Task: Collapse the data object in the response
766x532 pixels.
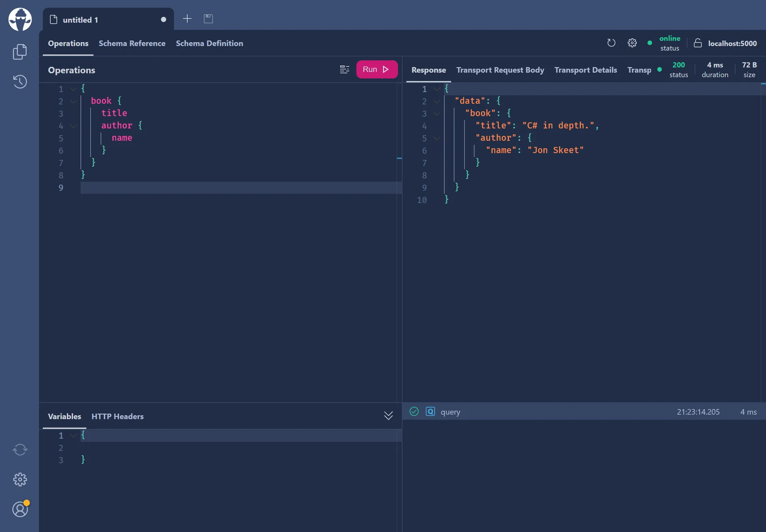Action: tap(437, 101)
